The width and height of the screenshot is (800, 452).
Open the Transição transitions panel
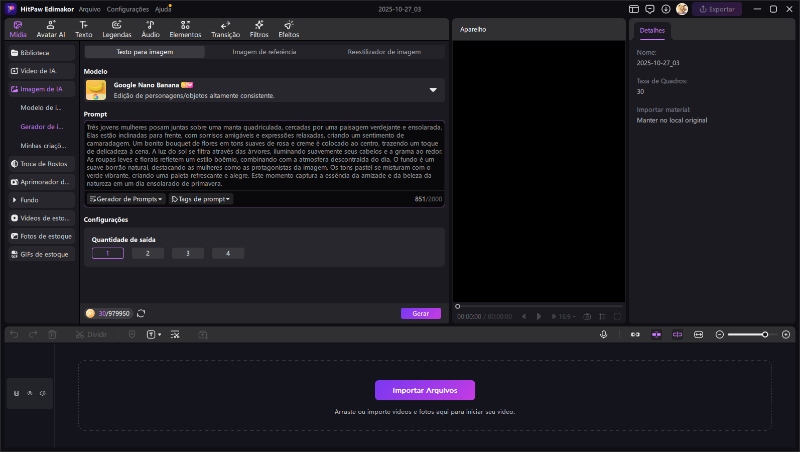[x=225, y=28]
